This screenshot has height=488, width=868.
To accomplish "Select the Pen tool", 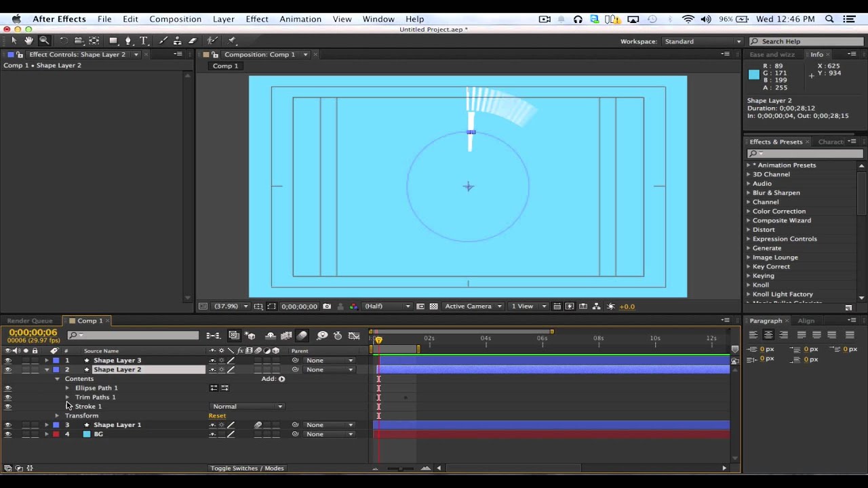I will pyautogui.click(x=128, y=41).
